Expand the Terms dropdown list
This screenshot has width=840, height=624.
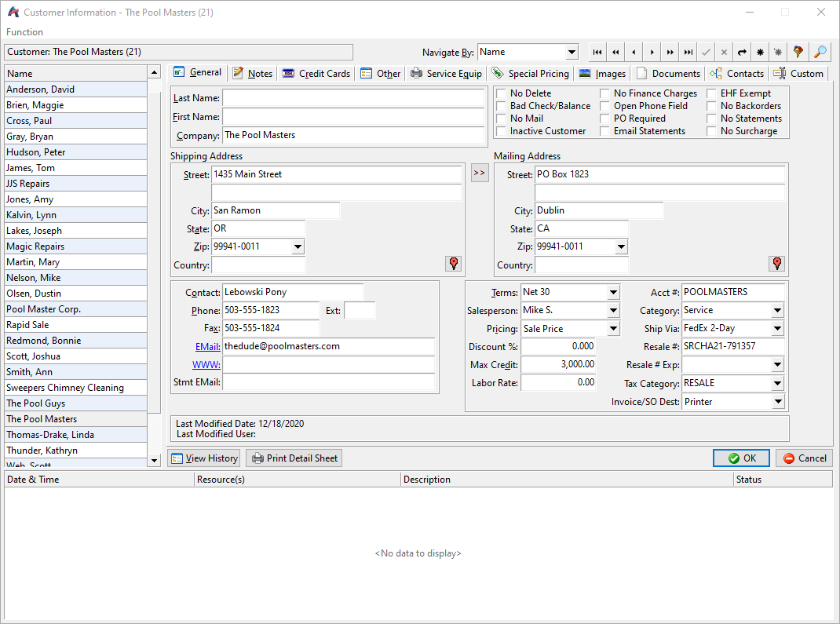(612, 293)
